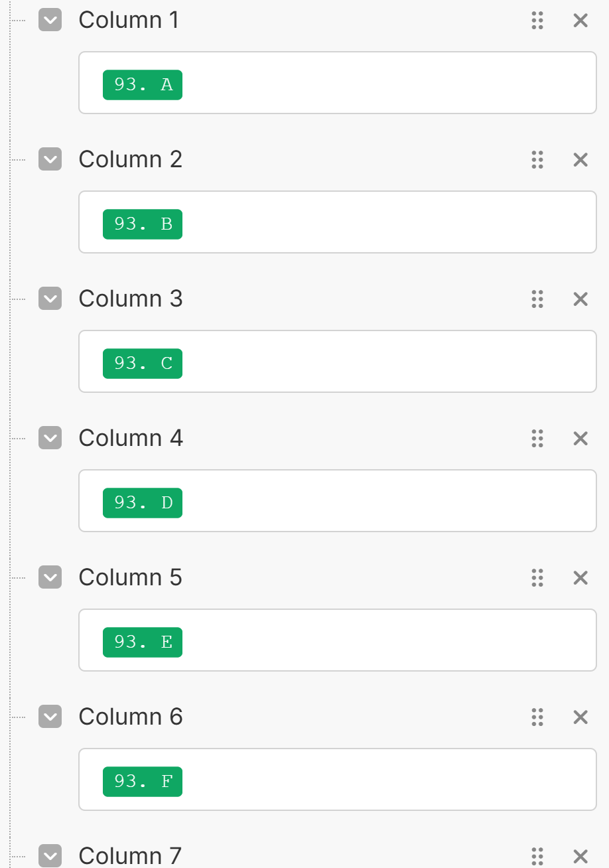The width and height of the screenshot is (609, 868).
Task: Click inside the Column 6 input box
Action: point(385,780)
